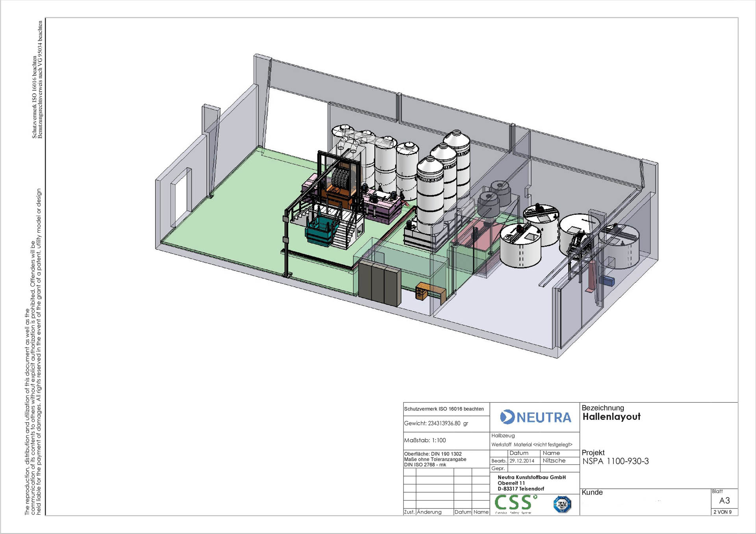This screenshot has width=756, height=534.
Task: Click the dark gray cabinet row in model
Action: [380, 282]
